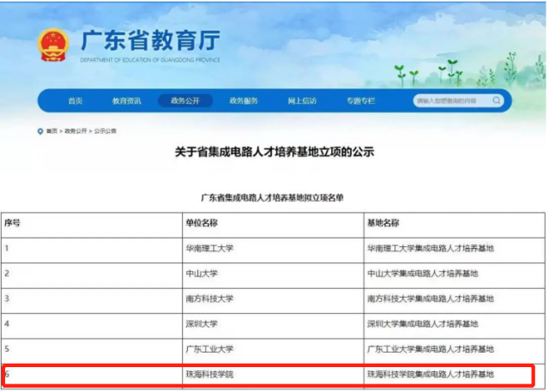Click the breadcrumb location pin icon

click(x=40, y=131)
